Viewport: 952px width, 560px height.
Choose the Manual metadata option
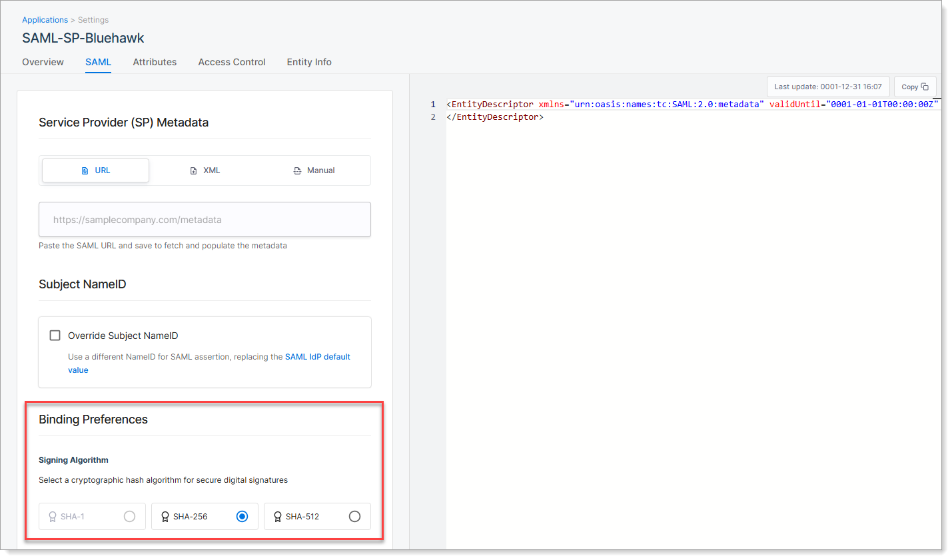coord(314,170)
